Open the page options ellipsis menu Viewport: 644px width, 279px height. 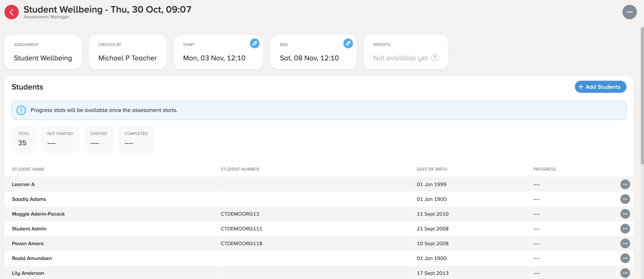[x=629, y=12]
